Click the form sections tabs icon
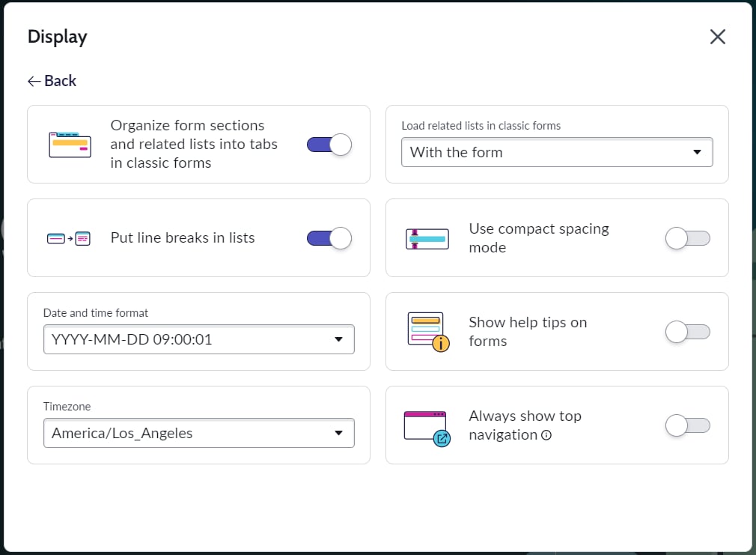 click(x=68, y=144)
